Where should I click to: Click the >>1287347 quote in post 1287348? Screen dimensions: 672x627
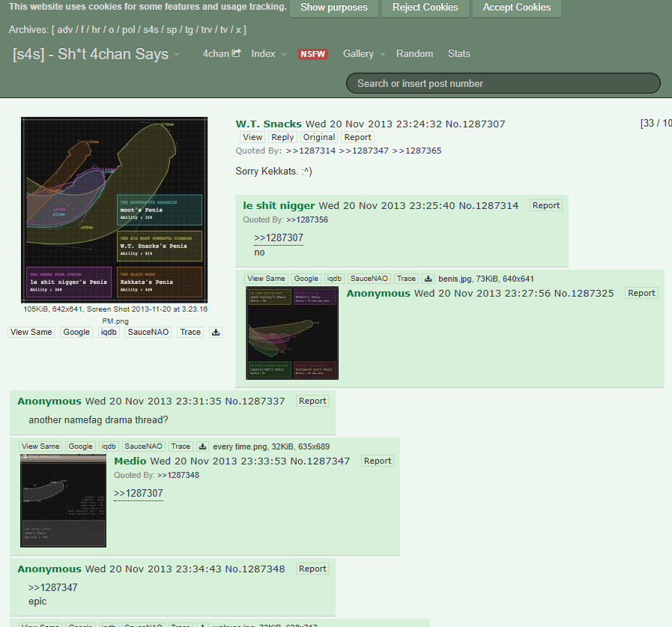53,587
